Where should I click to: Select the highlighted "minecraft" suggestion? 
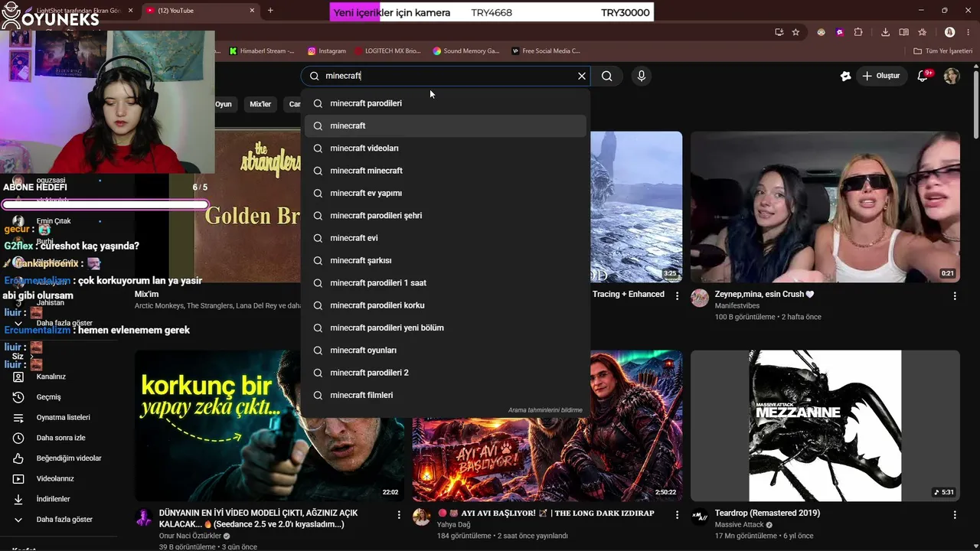446,126
